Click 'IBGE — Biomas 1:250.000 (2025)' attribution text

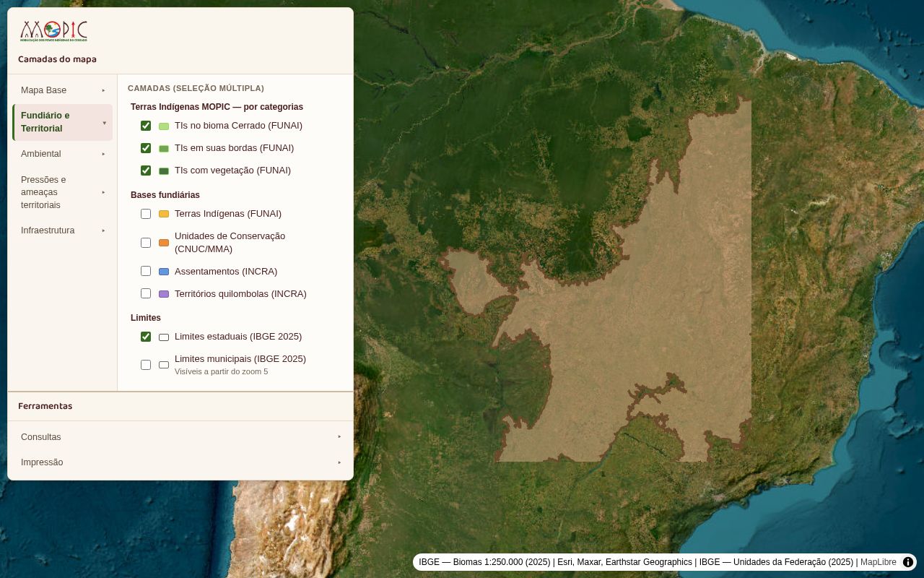coord(484,562)
